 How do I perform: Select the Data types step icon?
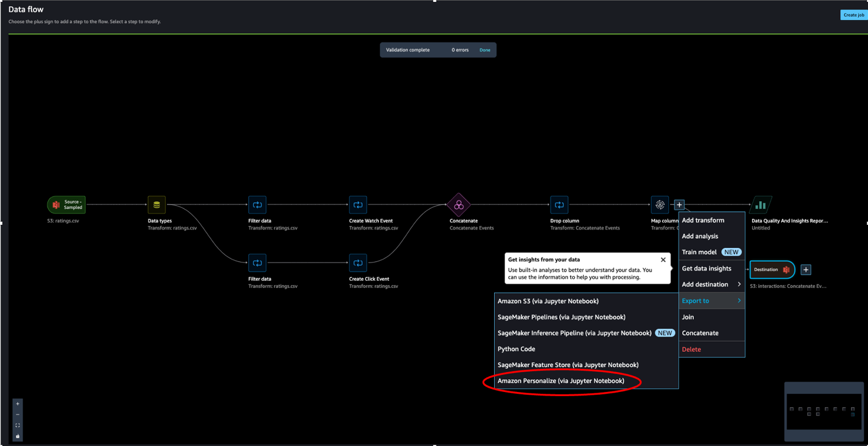157,205
